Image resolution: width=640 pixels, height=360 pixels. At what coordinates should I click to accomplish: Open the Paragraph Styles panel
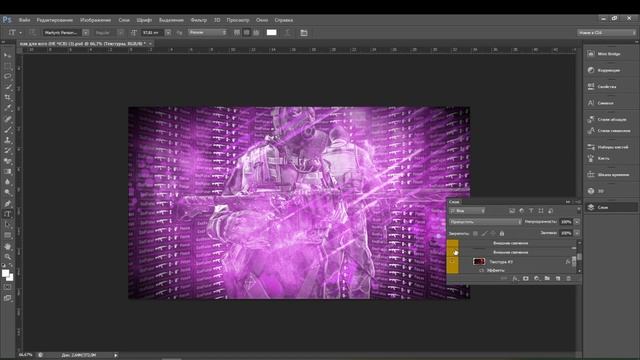tap(608, 119)
